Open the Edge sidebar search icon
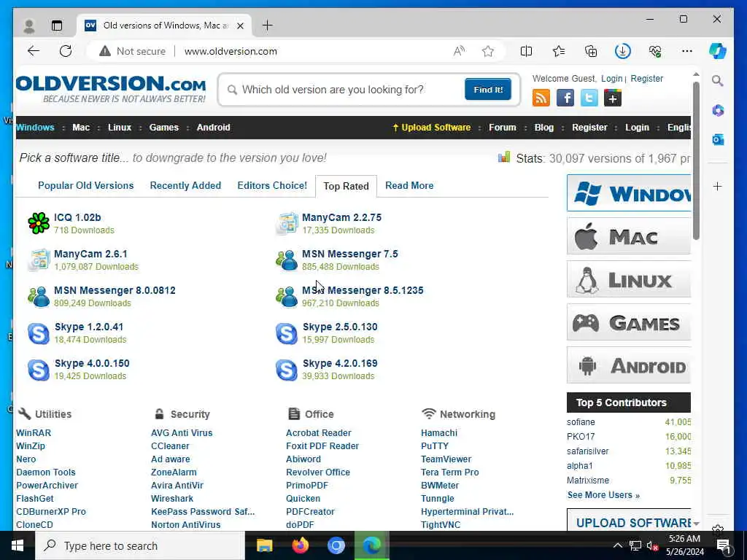 click(718, 80)
